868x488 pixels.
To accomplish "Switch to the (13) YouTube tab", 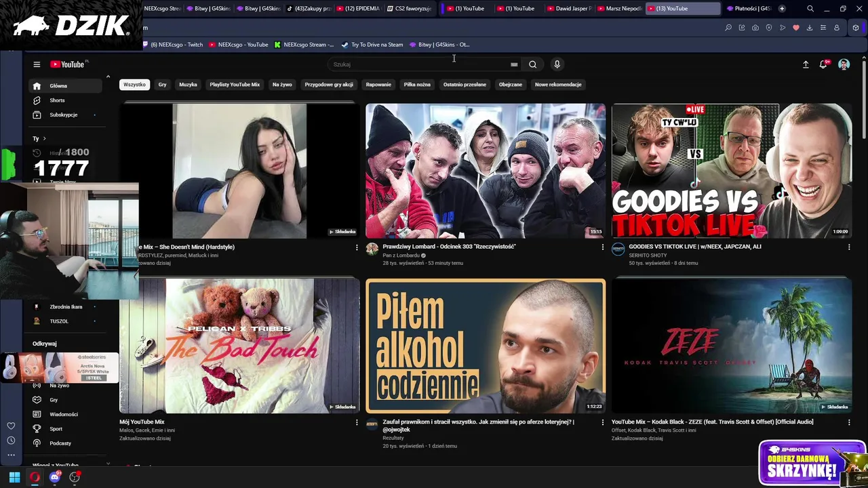I will pos(683,9).
